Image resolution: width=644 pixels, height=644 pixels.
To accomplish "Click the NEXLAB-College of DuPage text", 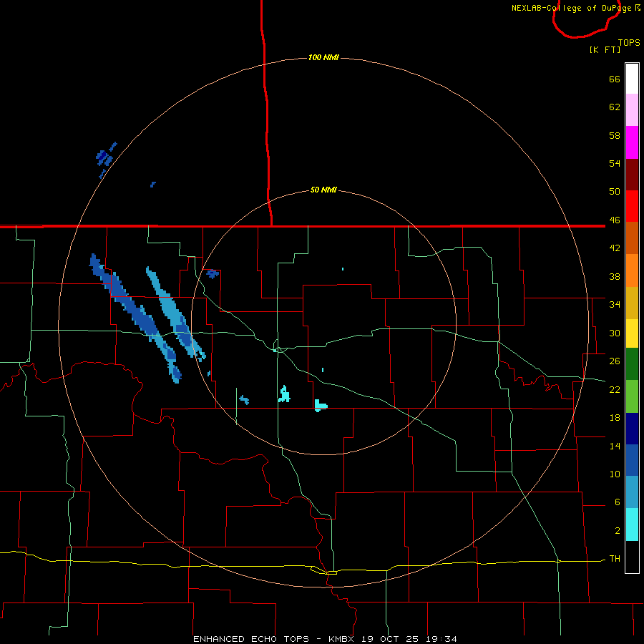I will pyautogui.click(x=571, y=8).
